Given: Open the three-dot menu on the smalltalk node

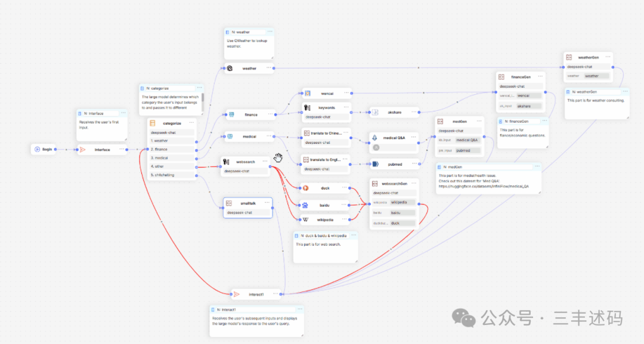Looking at the screenshot, I should (x=267, y=203).
